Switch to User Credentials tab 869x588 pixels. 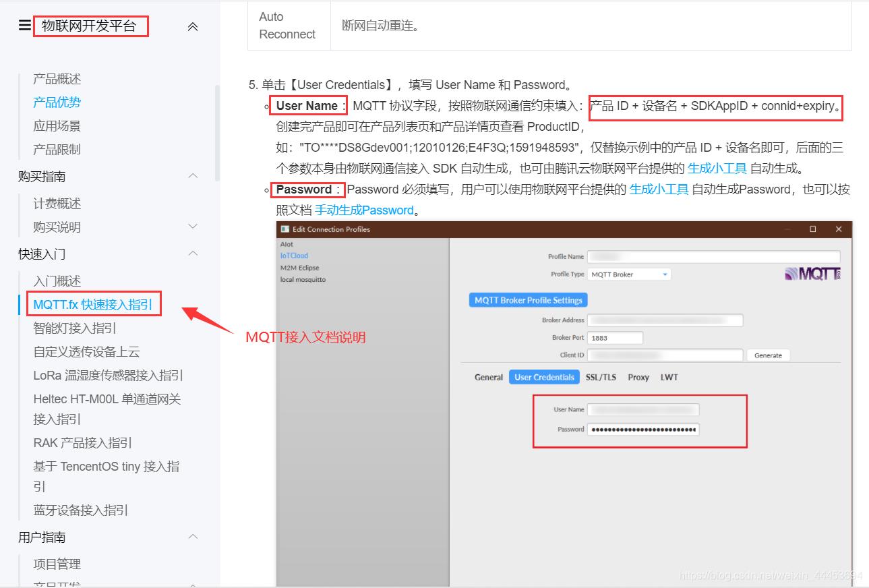[544, 378]
